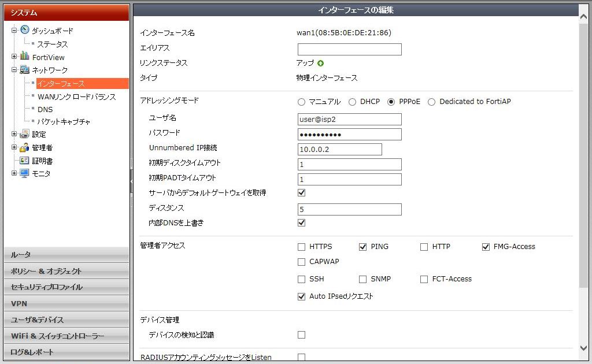Screen dimensions: 592x364
Task: Enable the SSH admin access checkbox
Action: (301, 279)
